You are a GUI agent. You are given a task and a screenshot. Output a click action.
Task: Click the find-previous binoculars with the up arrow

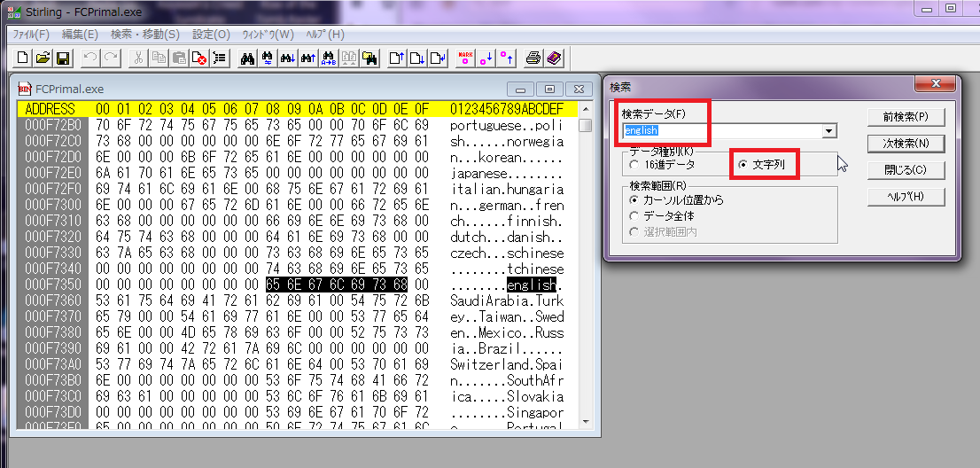pyautogui.click(x=308, y=58)
